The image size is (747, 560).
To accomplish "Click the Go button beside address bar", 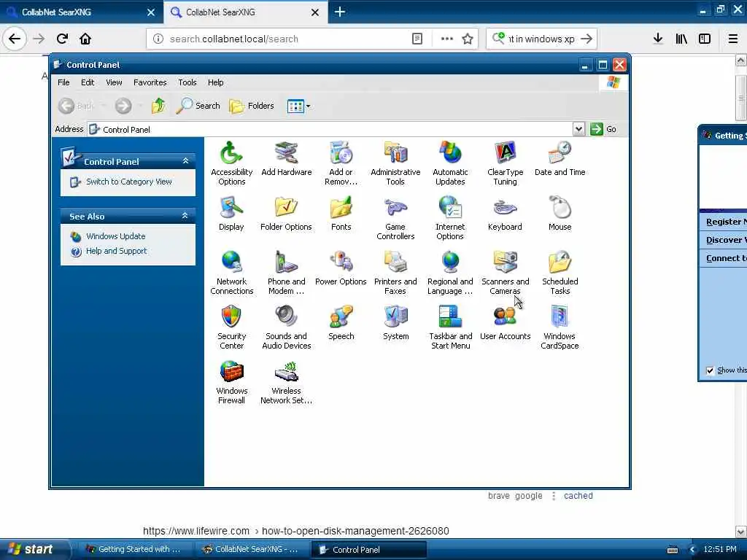I will pos(603,129).
